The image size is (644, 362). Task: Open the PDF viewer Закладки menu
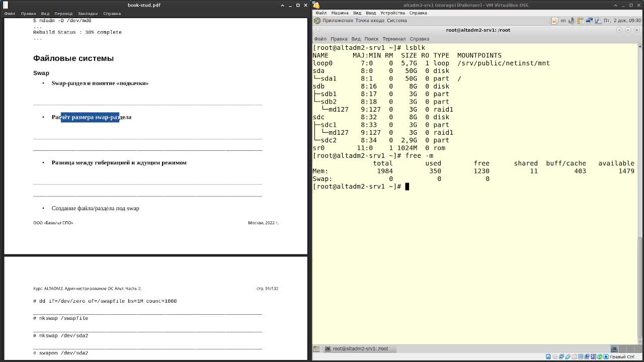88,14
